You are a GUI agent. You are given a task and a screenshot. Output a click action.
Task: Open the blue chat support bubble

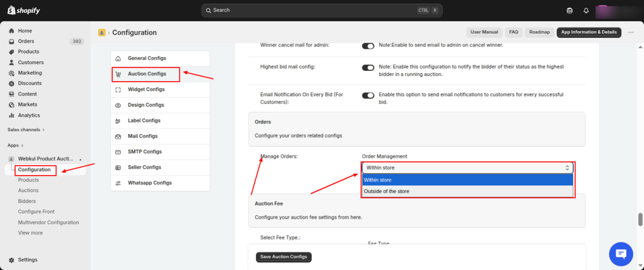622,254
